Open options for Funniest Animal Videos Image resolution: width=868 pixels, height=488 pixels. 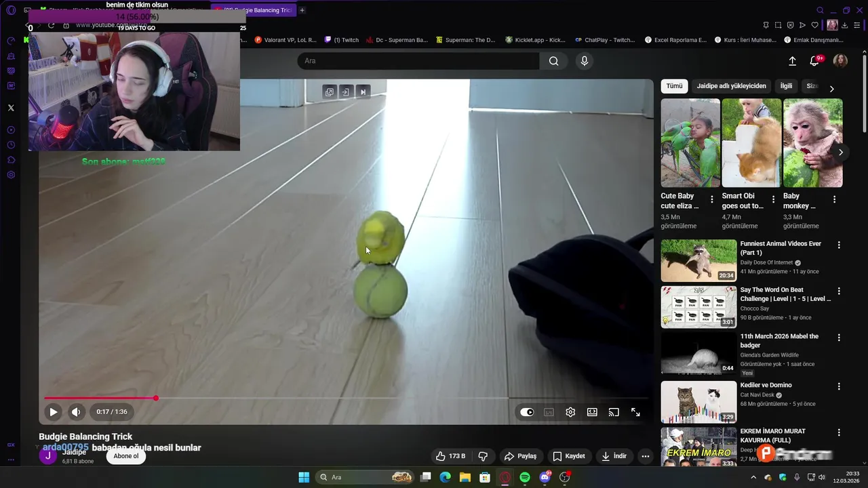(839, 245)
